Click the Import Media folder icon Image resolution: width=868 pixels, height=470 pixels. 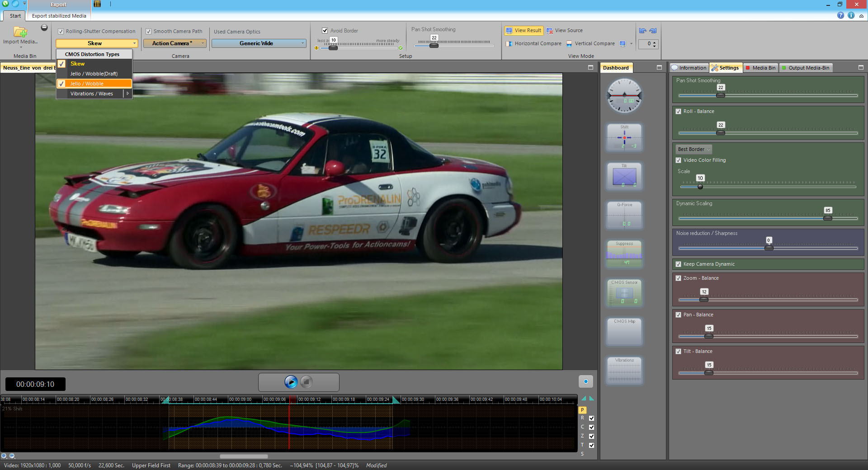pyautogui.click(x=20, y=32)
